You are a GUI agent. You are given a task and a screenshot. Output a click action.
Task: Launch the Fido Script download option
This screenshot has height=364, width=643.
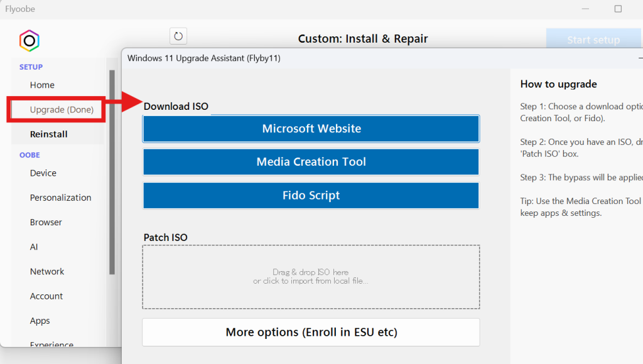[x=311, y=195]
